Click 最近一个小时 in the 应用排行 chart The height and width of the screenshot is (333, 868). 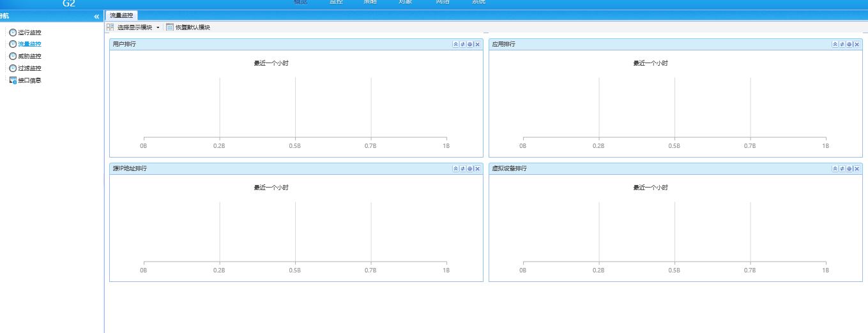pos(651,63)
